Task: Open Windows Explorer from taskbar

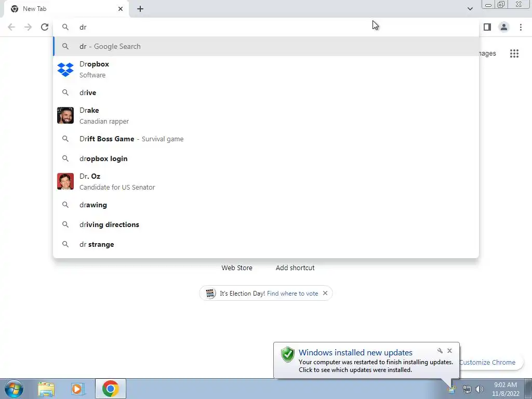Action: pos(46,389)
